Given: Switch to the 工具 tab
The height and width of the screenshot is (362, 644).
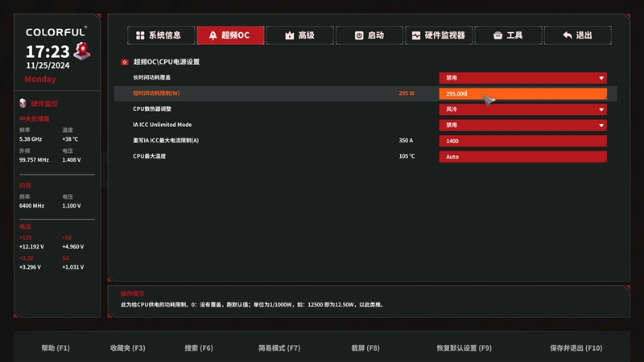Looking at the screenshot, I should 508,35.
